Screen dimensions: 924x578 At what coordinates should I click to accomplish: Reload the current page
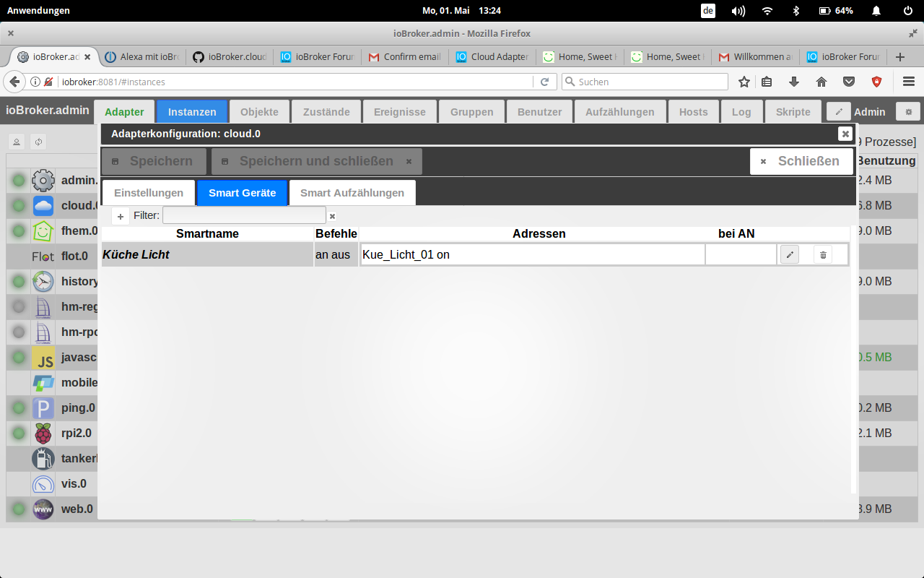545,82
